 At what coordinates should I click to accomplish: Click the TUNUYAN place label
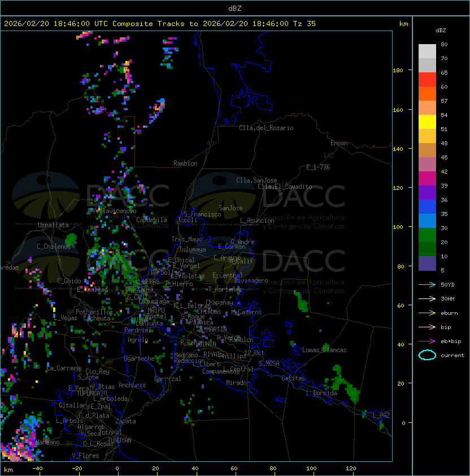pyautogui.click(x=120, y=440)
